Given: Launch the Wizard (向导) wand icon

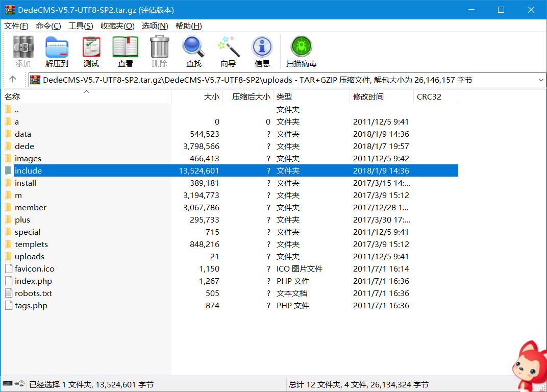Looking at the screenshot, I should (228, 47).
